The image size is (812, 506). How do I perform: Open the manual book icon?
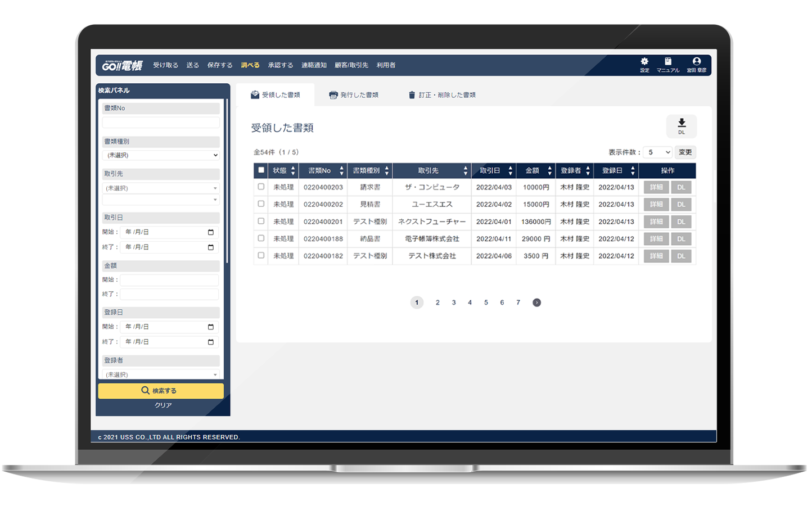pos(667,62)
